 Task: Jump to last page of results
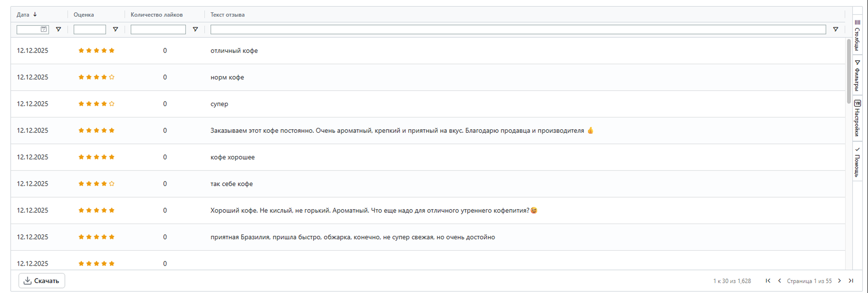pyautogui.click(x=851, y=281)
